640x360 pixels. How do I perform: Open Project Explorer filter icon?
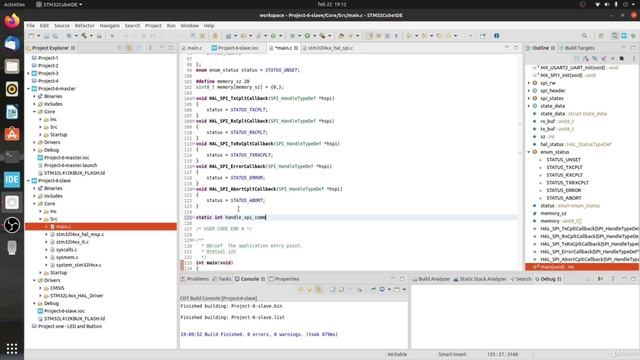[x=139, y=48]
